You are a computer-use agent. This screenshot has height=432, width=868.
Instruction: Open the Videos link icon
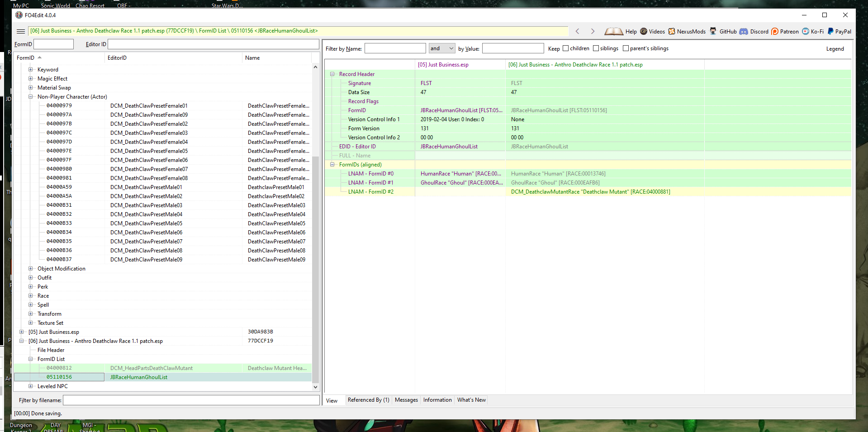point(643,31)
